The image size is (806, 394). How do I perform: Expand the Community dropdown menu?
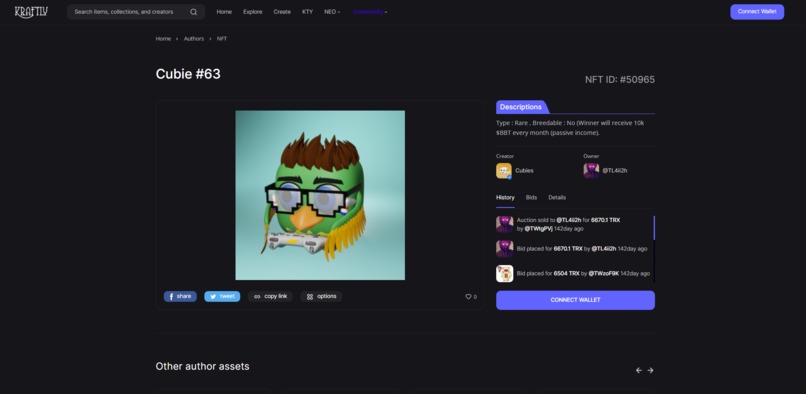click(370, 12)
